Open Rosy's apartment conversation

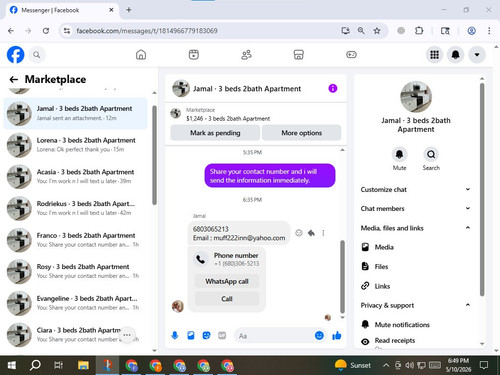[75, 271]
